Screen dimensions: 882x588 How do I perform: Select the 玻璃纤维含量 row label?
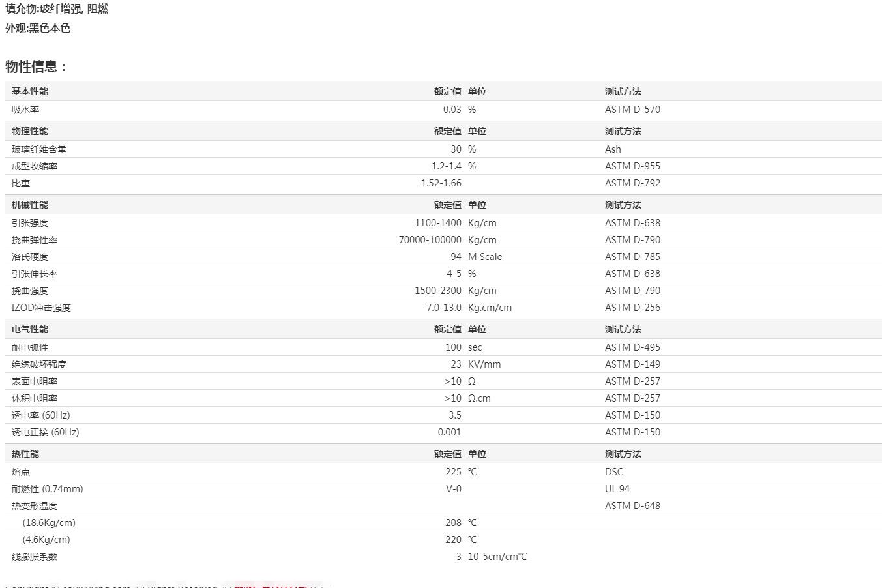tap(38, 149)
